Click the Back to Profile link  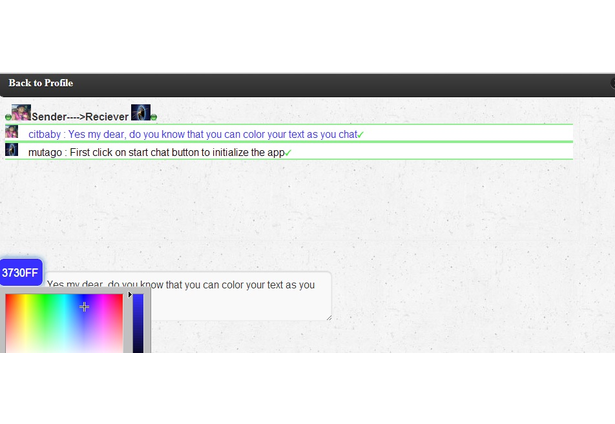(41, 83)
